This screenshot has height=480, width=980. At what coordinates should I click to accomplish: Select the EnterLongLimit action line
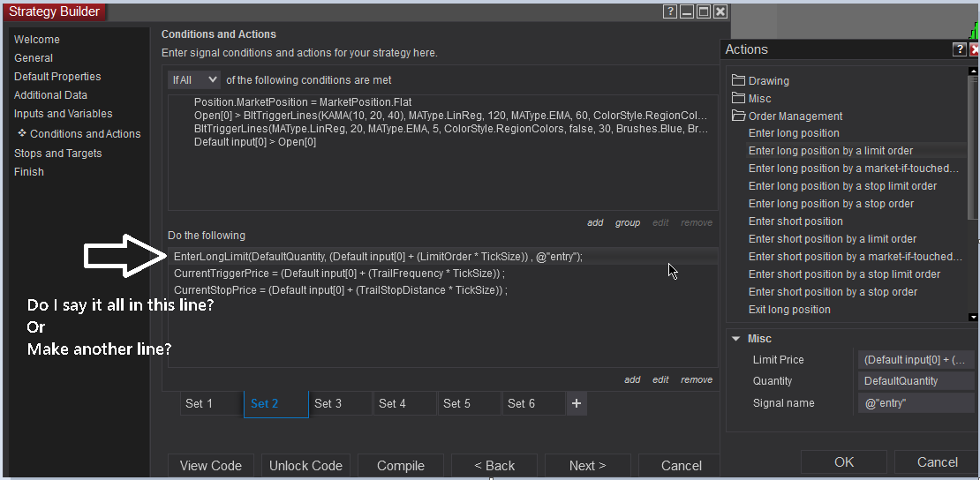[378, 257]
